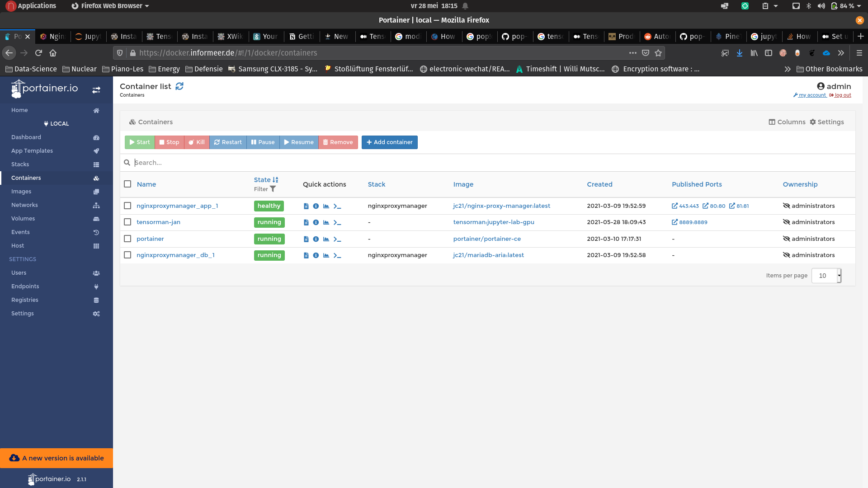
Task: Open console icon for nginxproxymanager_db_1
Action: [x=337, y=255]
